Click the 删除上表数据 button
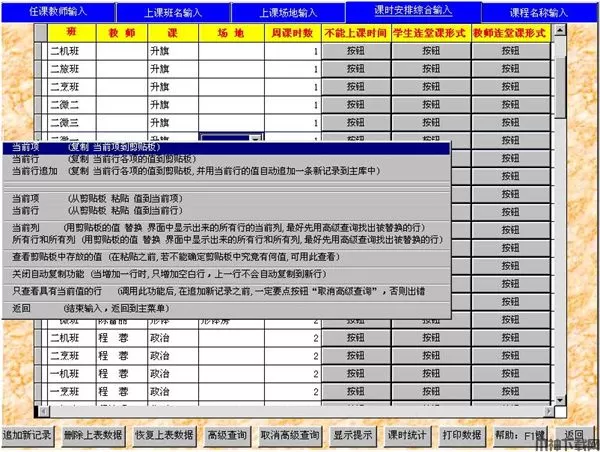Image resolution: width=600 pixels, height=452 pixels. 93,436
